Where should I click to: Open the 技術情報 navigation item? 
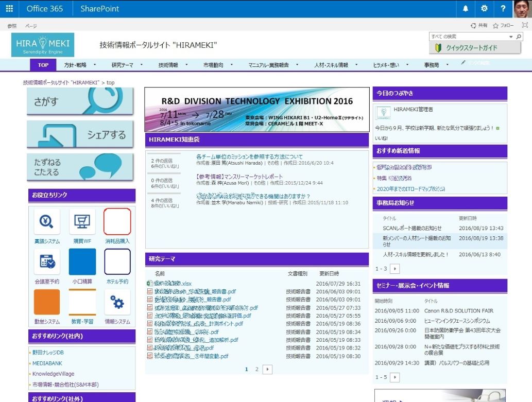tap(168, 65)
